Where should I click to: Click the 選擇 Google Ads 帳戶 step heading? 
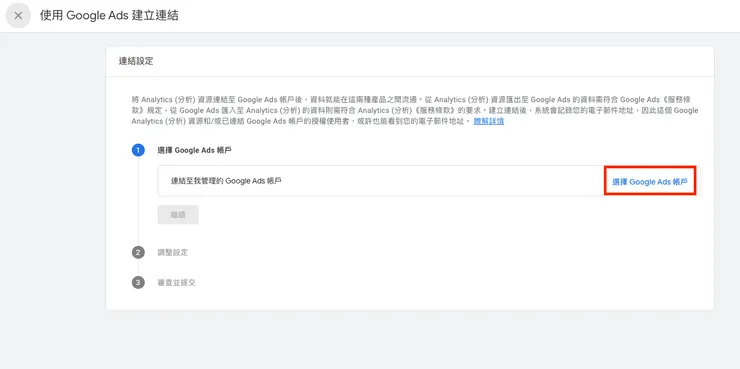(x=195, y=151)
